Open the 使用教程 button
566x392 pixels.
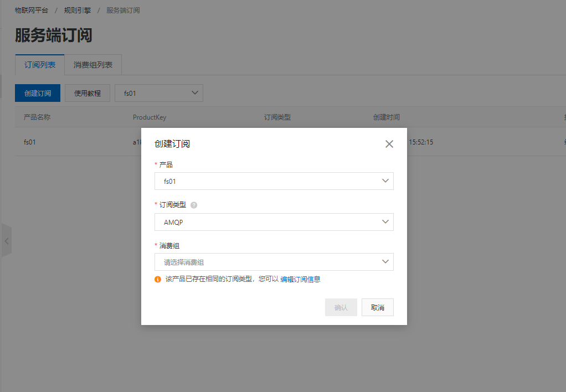pyautogui.click(x=88, y=93)
